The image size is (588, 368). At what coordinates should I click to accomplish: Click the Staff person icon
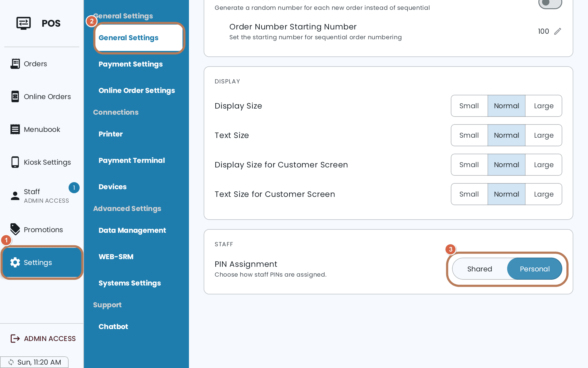[x=15, y=196]
